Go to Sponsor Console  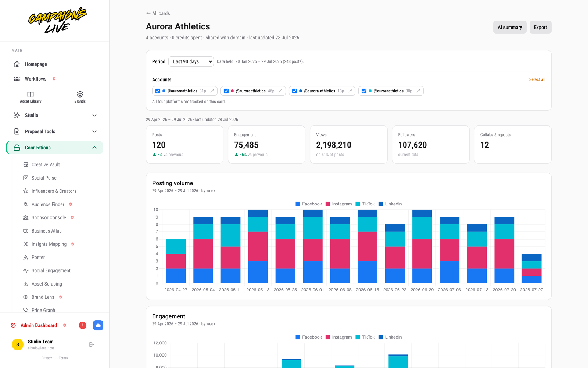[x=49, y=217]
